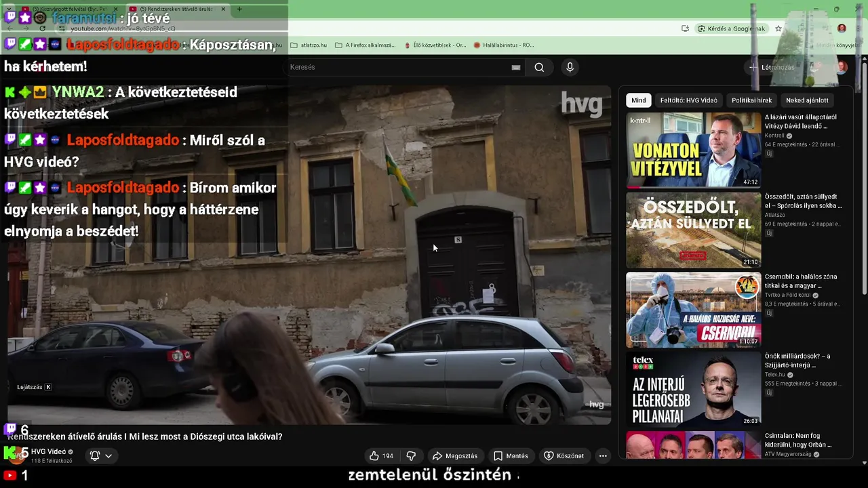Open the Halállabirintus bookmark
This screenshot has height=488, width=868.
click(504, 45)
